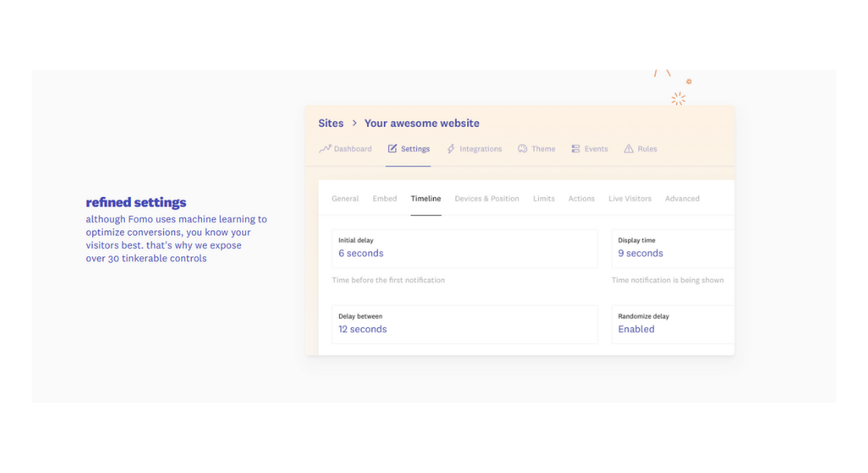This screenshot has height=473, width=868.
Task: Click the Rules warning triangle icon
Action: (x=629, y=148)
